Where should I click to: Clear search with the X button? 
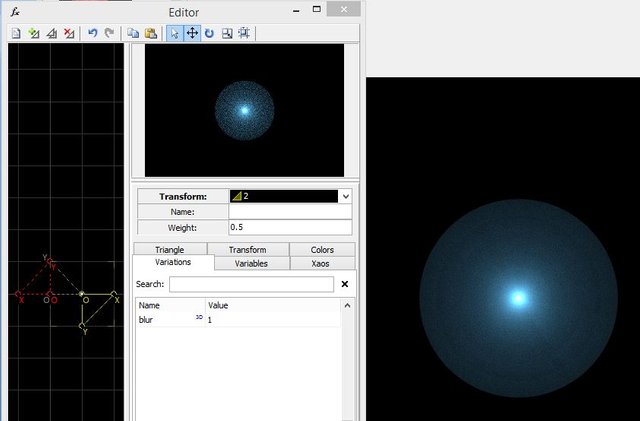[x=345, y=284]
